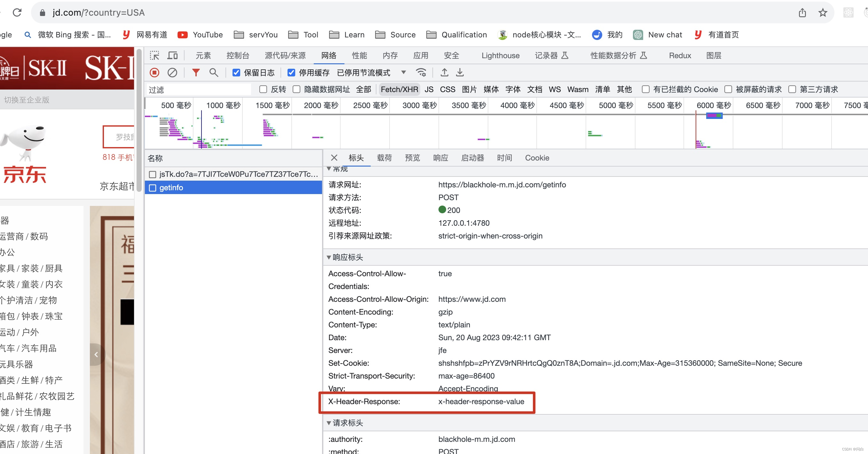Open network conditions Wi-Fi icon
Viewport: 868px width, 454px height.
coord(421,72)
